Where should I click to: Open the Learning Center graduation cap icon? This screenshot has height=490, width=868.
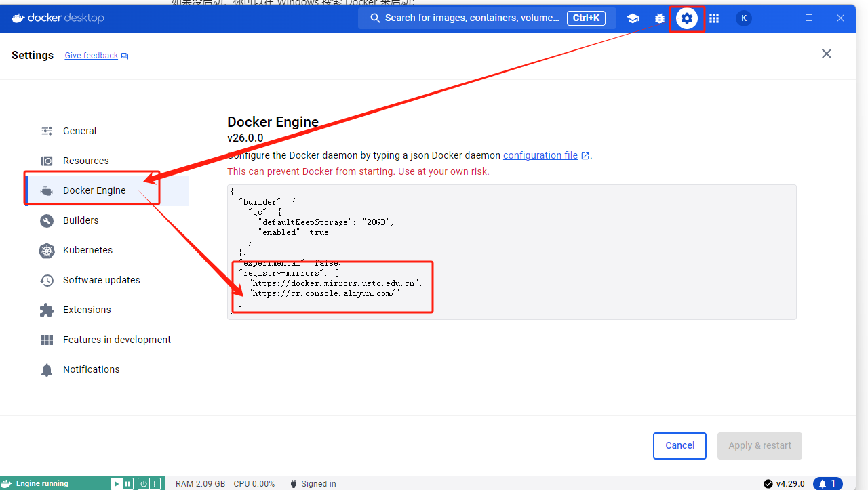point(633,18)
